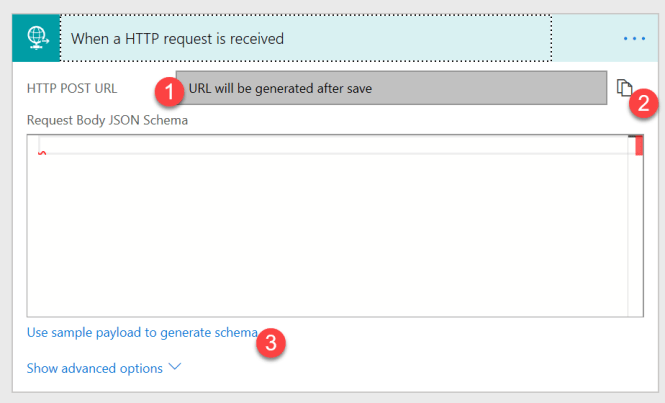Click the red annotation badge numbered 1
The height and width of the screenshot is (403, 665).
coord(169,92)
